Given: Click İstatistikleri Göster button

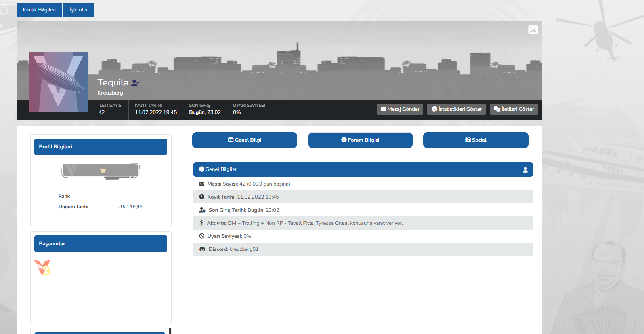Looking at the screenshot, I should coord(457,109).
